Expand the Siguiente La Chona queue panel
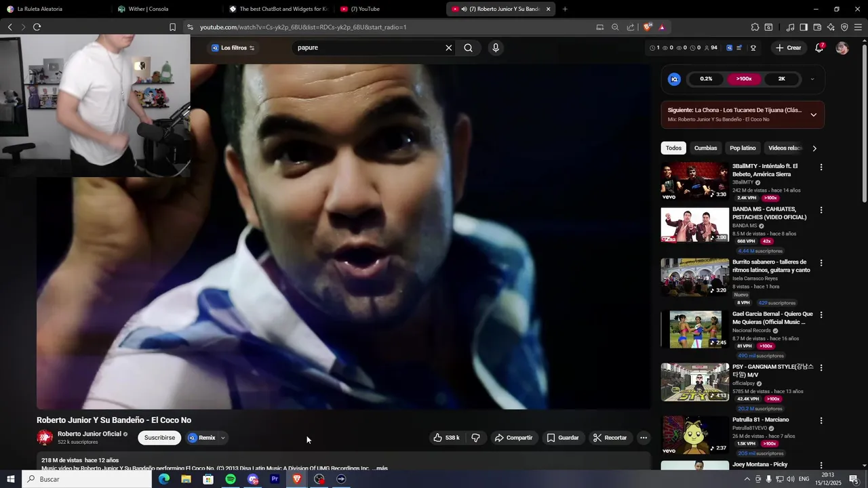The image size is (868, 488). point(814,115)
